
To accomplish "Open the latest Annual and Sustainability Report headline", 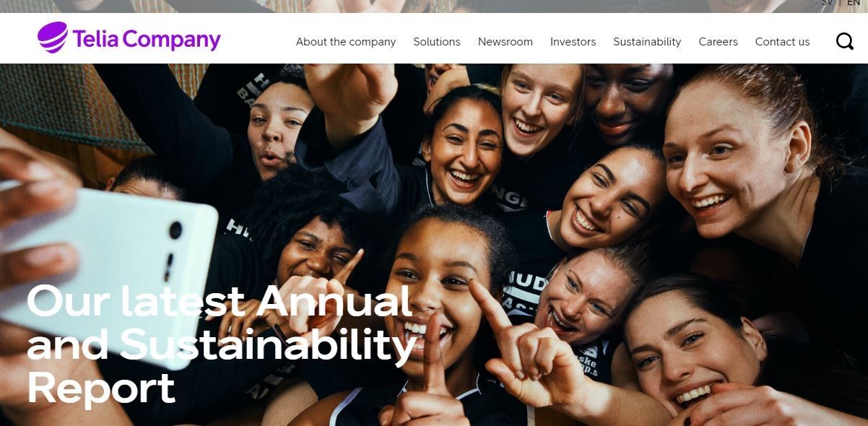I will pos(221,344).
